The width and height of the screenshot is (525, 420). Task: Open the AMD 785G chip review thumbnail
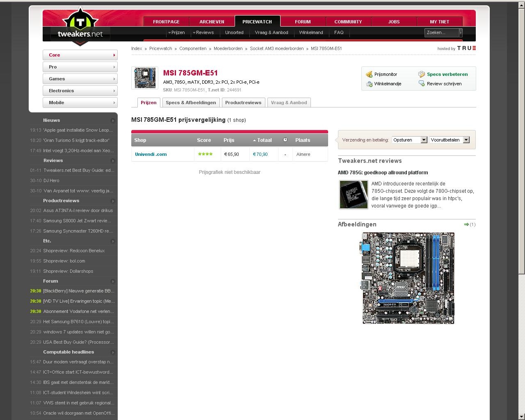point(354,195)
